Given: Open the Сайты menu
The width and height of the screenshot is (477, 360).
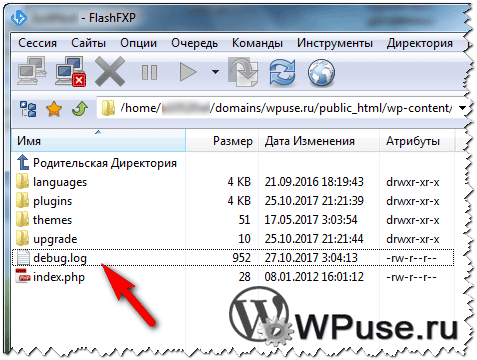Looking at the screenshot, I should tap(88, 43).
